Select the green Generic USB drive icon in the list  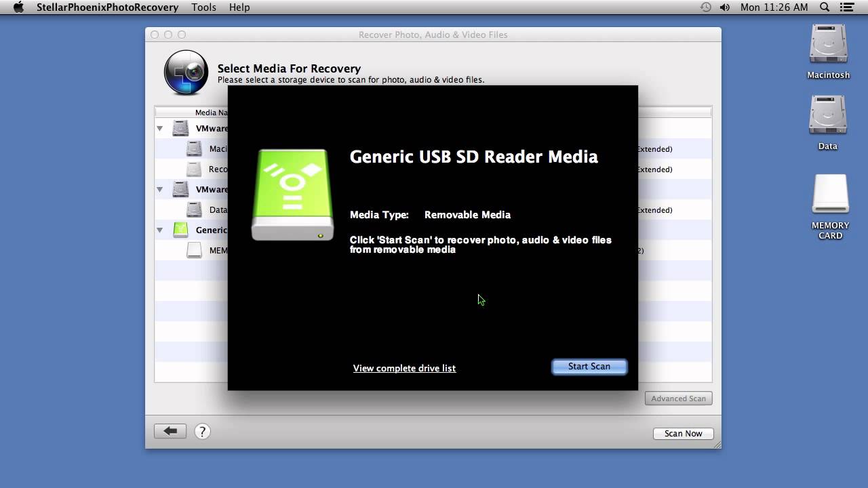180,230
